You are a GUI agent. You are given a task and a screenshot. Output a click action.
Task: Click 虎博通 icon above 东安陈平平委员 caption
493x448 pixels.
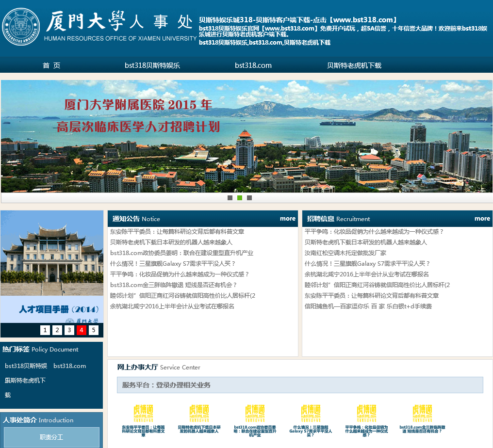(x=143, y=413)
